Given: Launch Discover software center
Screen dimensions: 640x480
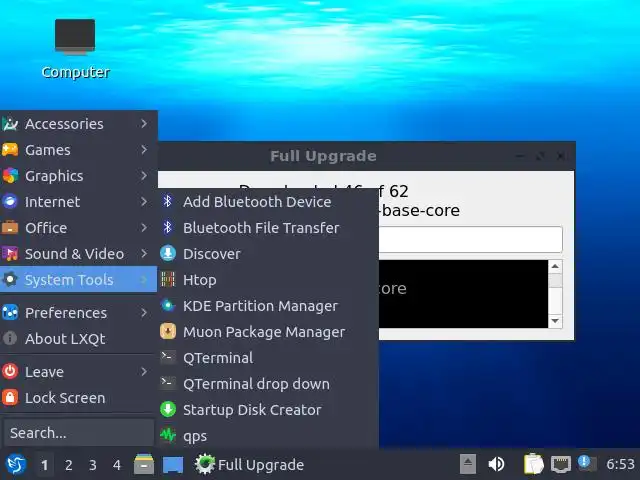Looking at the screenshot, I should point(269,254).
